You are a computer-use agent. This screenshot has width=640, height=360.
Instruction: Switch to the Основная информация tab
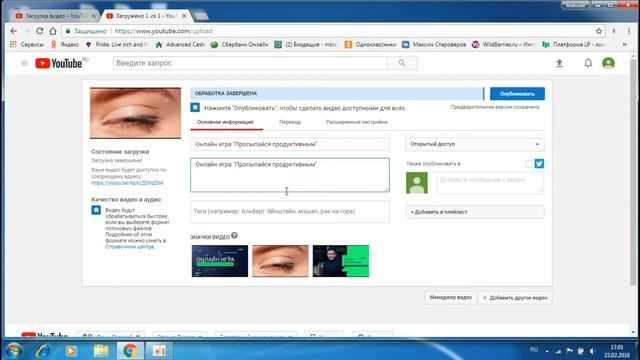click(x=225, y=122)
